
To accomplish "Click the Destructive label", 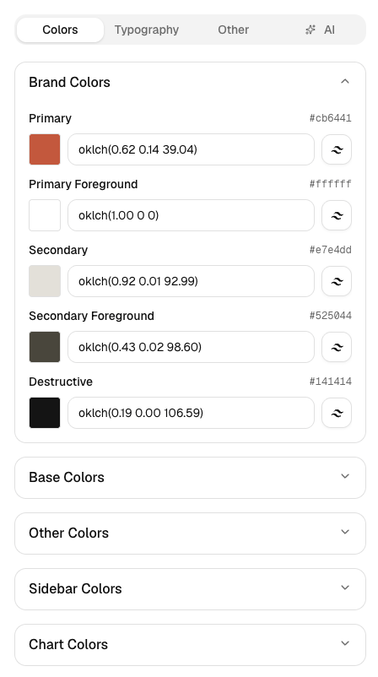I will coord(61,382).
